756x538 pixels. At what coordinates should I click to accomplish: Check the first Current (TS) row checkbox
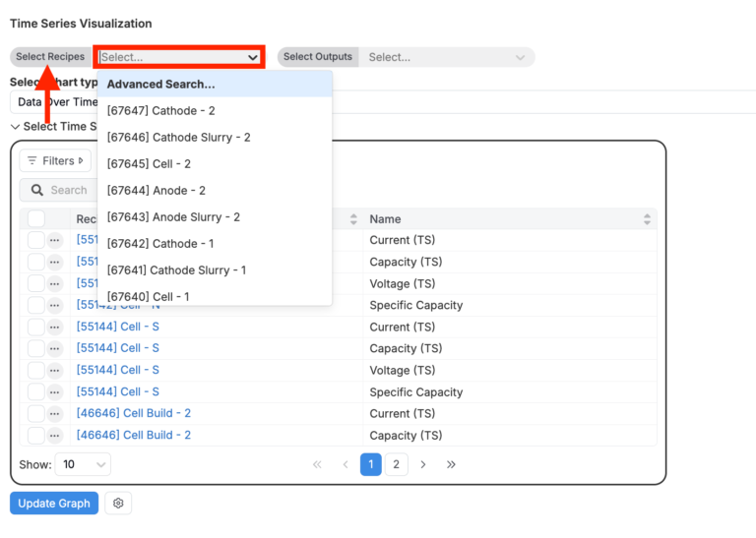tap(36, 240)
